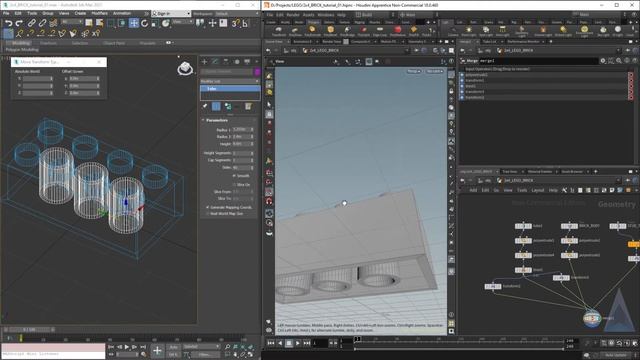Open the selection filter dropdown in 3ds Max toolbar

(71, 21)
